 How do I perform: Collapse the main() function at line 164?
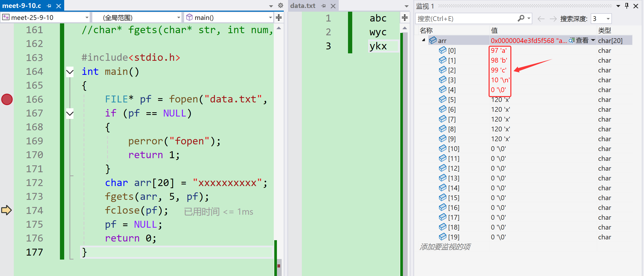pos(70,72)
